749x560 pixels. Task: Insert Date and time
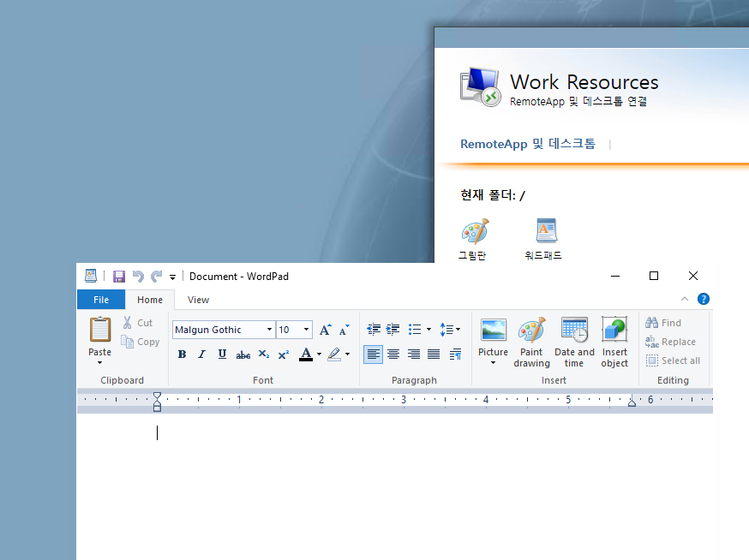pos(574,342)
